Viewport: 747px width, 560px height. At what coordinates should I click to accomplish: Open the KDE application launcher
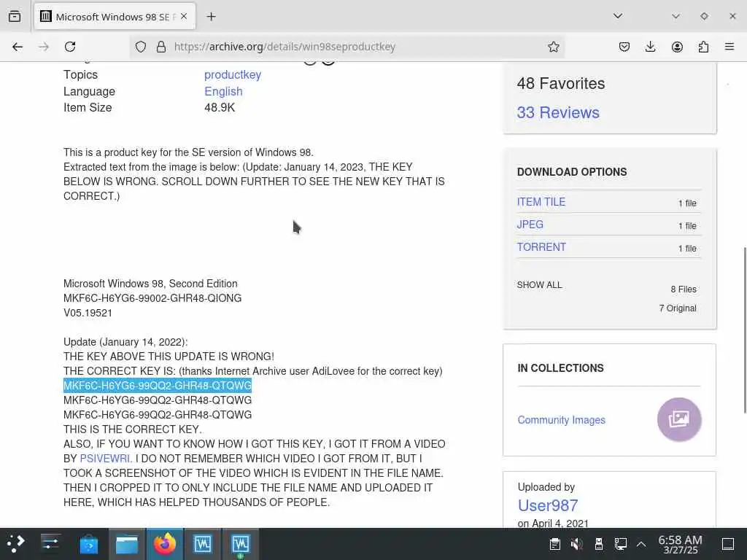pyautogui.click(x=16, y=544)
